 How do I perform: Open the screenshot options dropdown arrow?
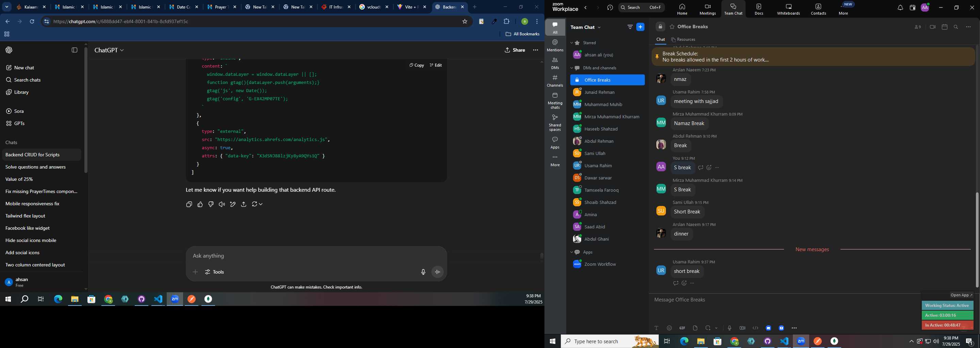pyautogui.click(x=716, y=328)
